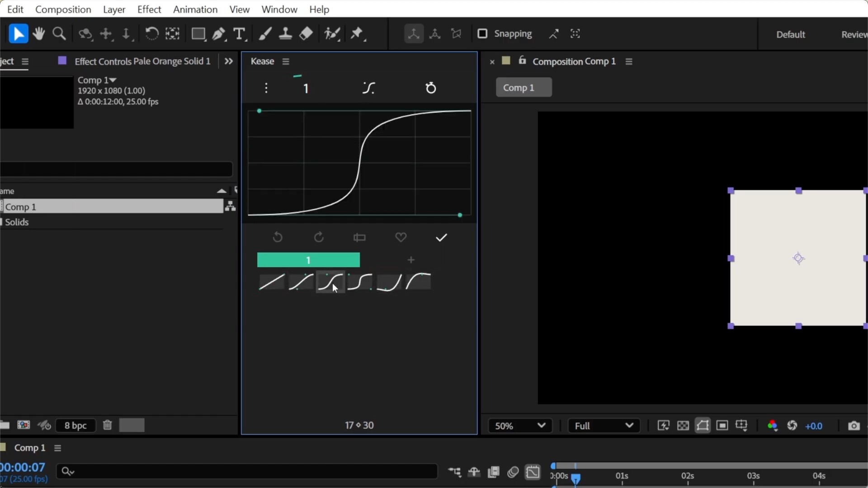The image size is (868, 488).
Task: Click the Comp 1 breadcrumb button
Action: (524, 87)
